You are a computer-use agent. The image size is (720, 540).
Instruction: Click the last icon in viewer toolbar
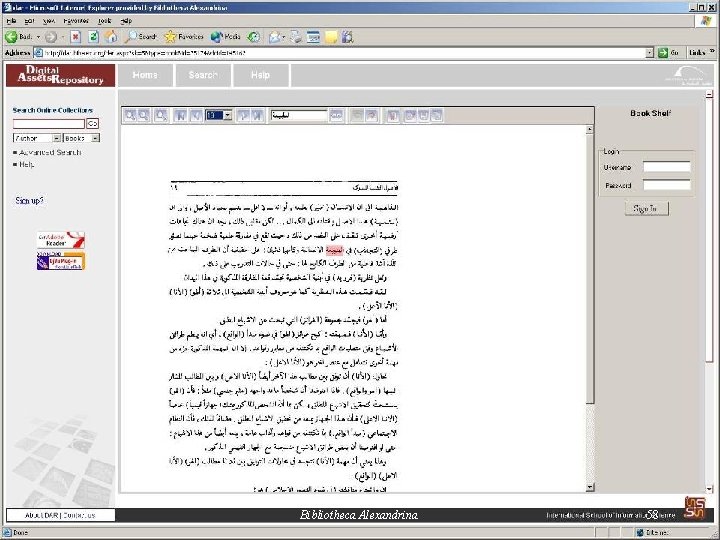pyautogui.click(x=437, y=115)
